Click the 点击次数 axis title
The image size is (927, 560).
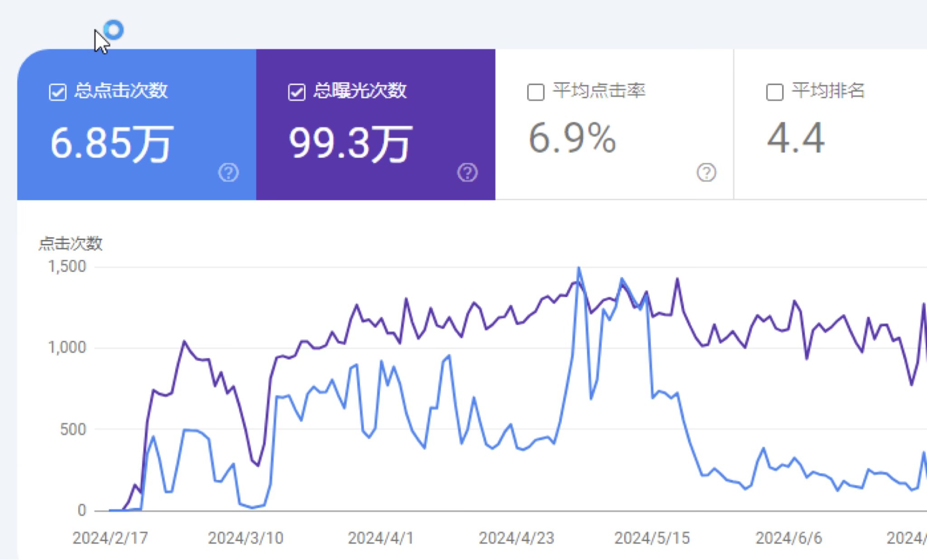(71, 244)
